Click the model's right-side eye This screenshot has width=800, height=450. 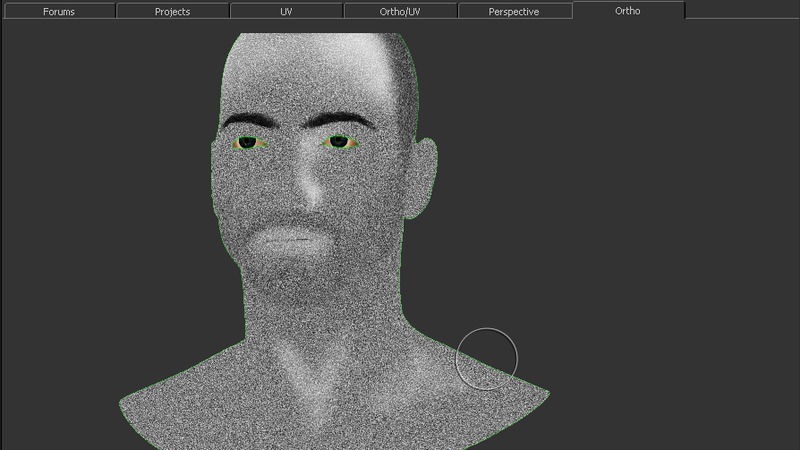[339, 142]
